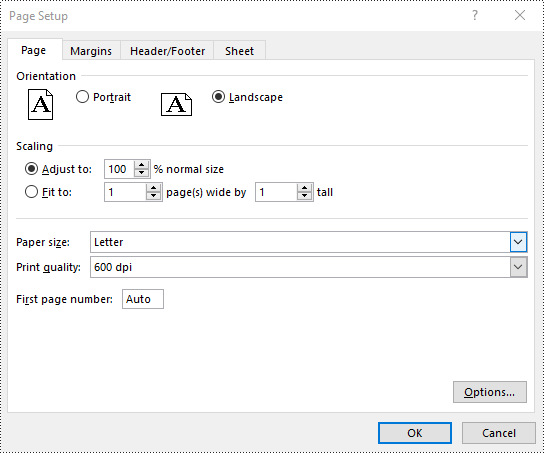
Task: Click the First page number label
Action: [x=65, y=299]
